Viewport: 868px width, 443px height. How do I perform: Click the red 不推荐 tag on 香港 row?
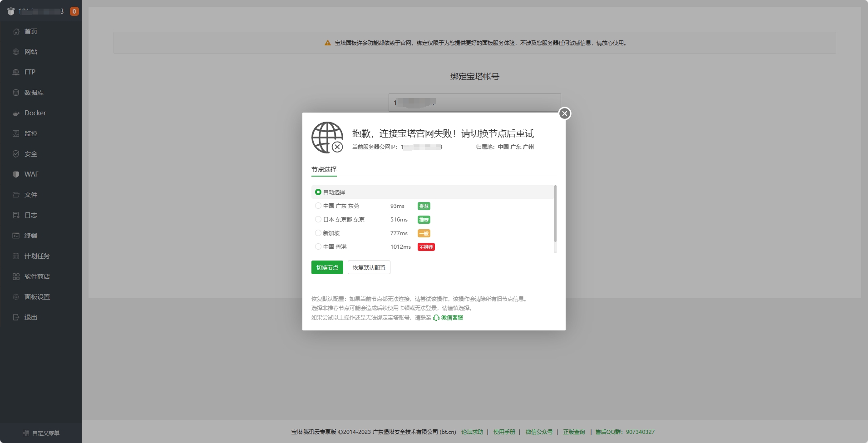(426, 247)
